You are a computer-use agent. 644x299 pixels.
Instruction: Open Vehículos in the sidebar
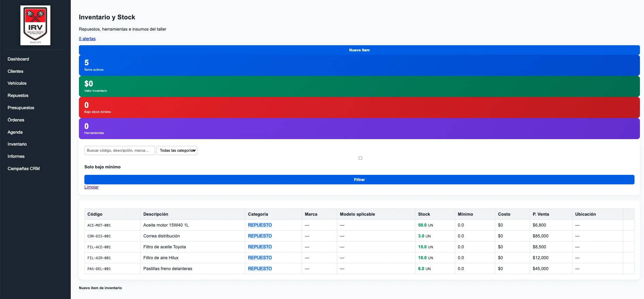point(17,83)
